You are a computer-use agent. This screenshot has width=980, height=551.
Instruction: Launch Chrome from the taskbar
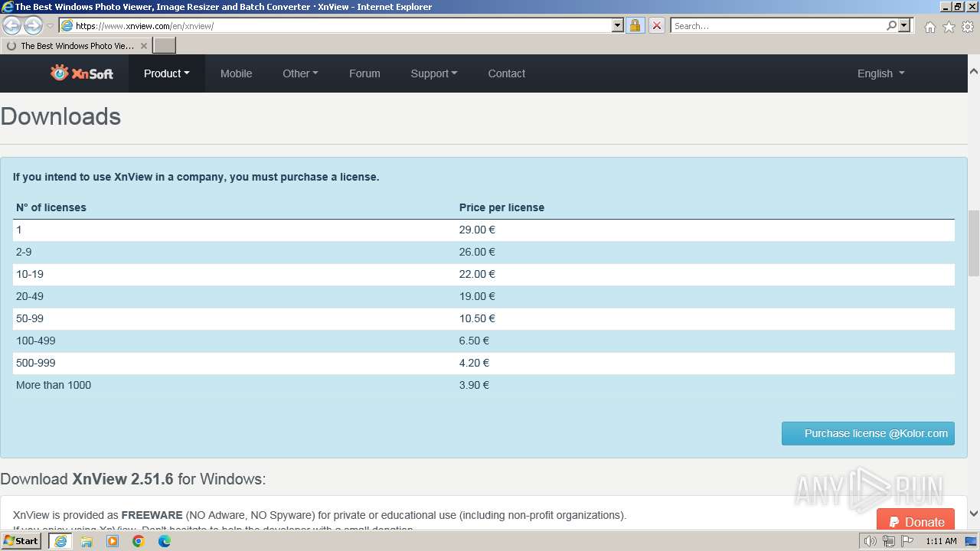point(139,541)
